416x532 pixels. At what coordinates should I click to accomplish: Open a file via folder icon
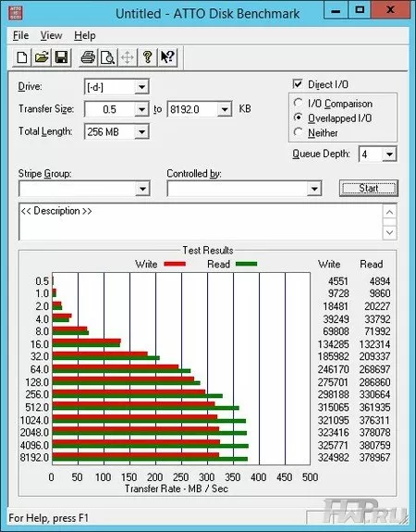coord(42,57)
